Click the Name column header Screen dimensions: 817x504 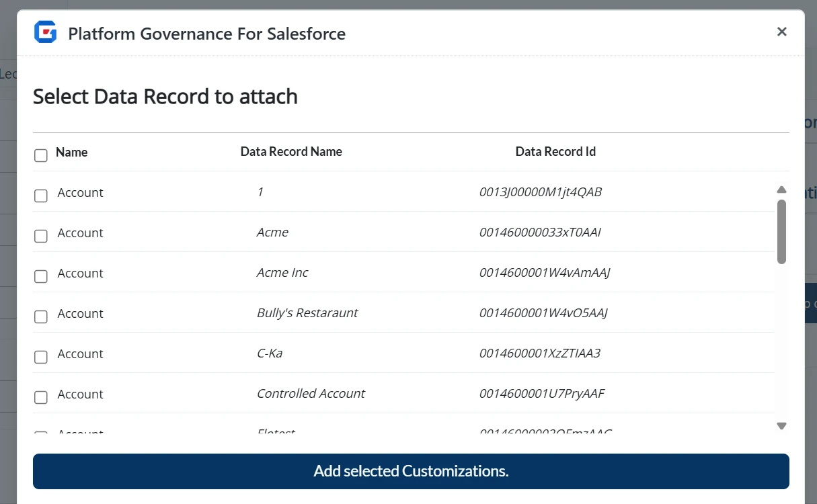pyautogui.click(x=71, y=153)
